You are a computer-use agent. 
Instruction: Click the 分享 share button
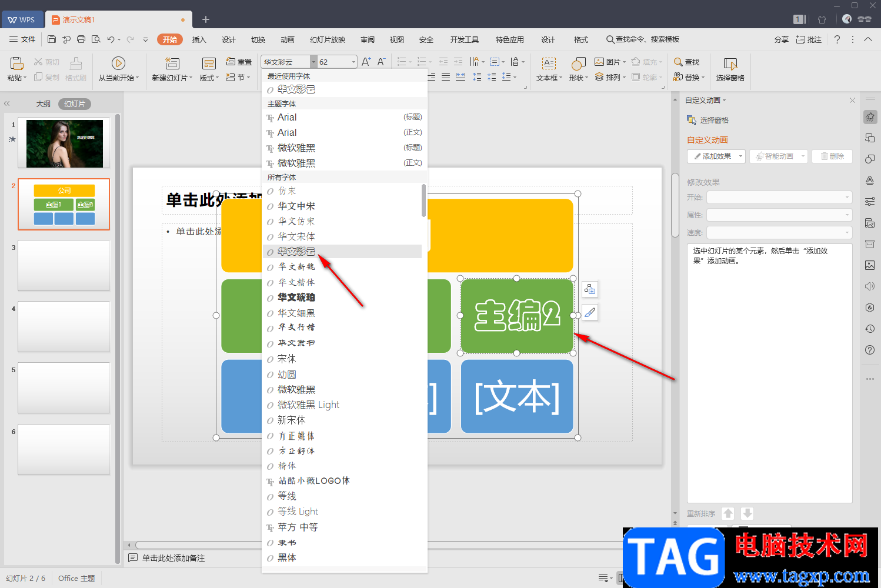781,39
